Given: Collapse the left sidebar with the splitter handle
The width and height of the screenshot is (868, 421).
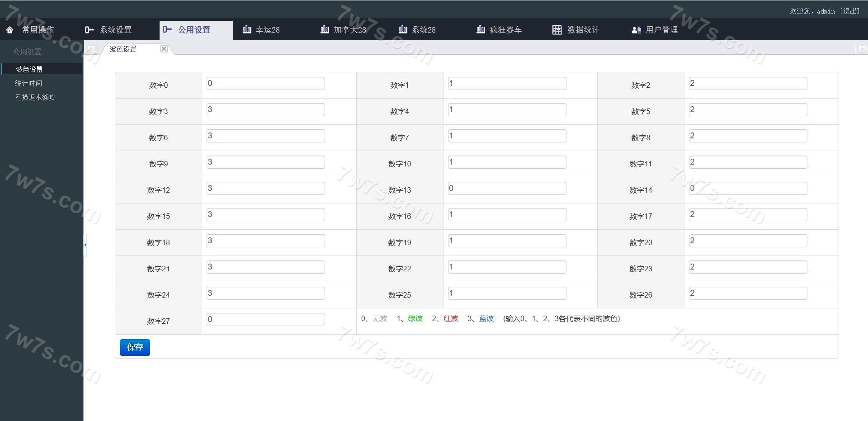Looking at the screenshot, I should click(85, 245).
